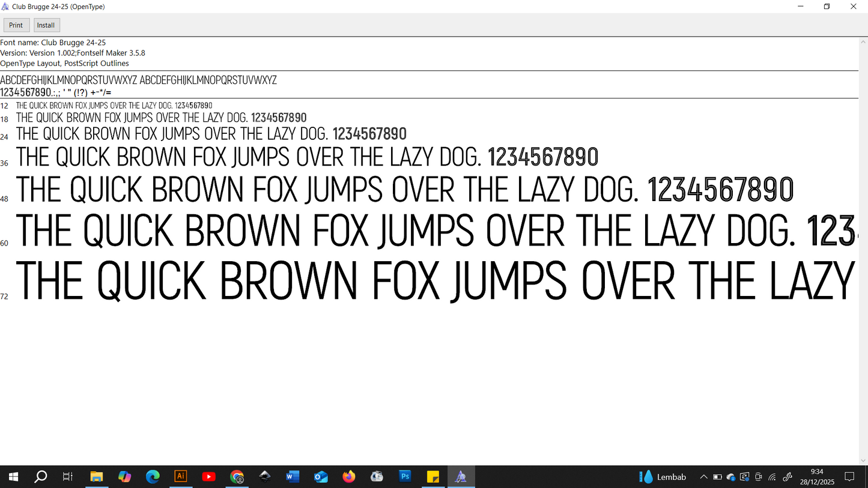This screenshot has height=488, width=868.
Task: Open Outlook from the taskbar
Action: click(x=321, y=477)
